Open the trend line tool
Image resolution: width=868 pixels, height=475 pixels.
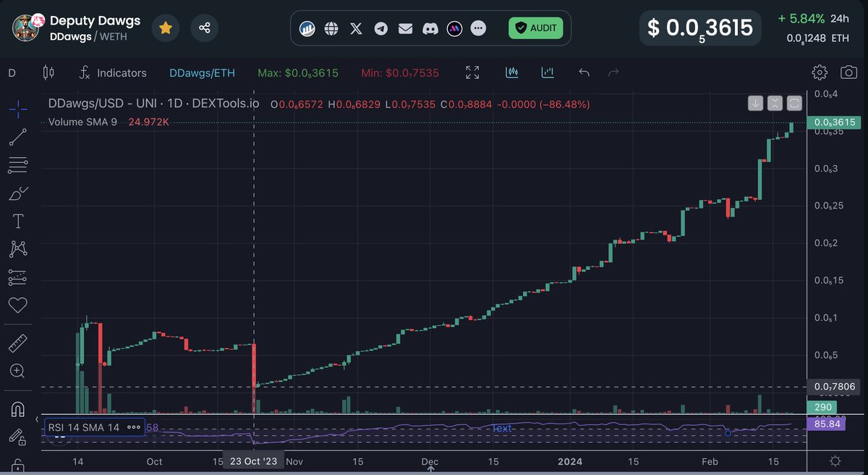(x=18, y=137)
